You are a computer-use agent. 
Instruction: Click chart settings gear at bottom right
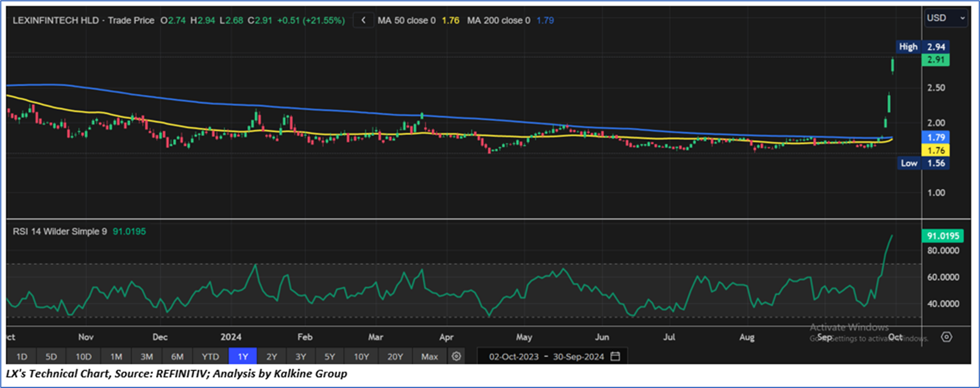click(x=946, y=337)
